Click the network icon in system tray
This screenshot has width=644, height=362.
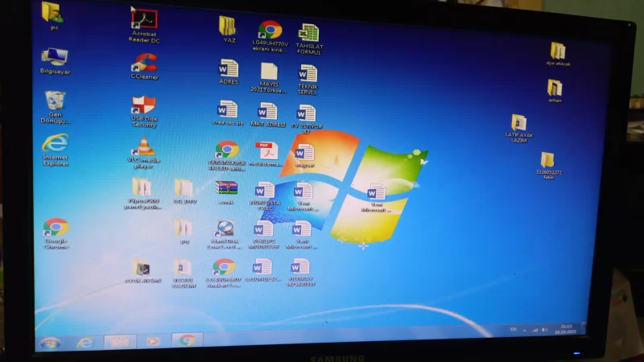click(535, 330)
